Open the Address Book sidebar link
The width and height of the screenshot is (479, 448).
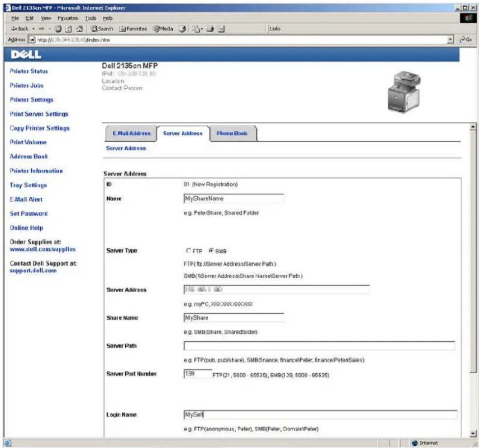(x=28, y=157)
